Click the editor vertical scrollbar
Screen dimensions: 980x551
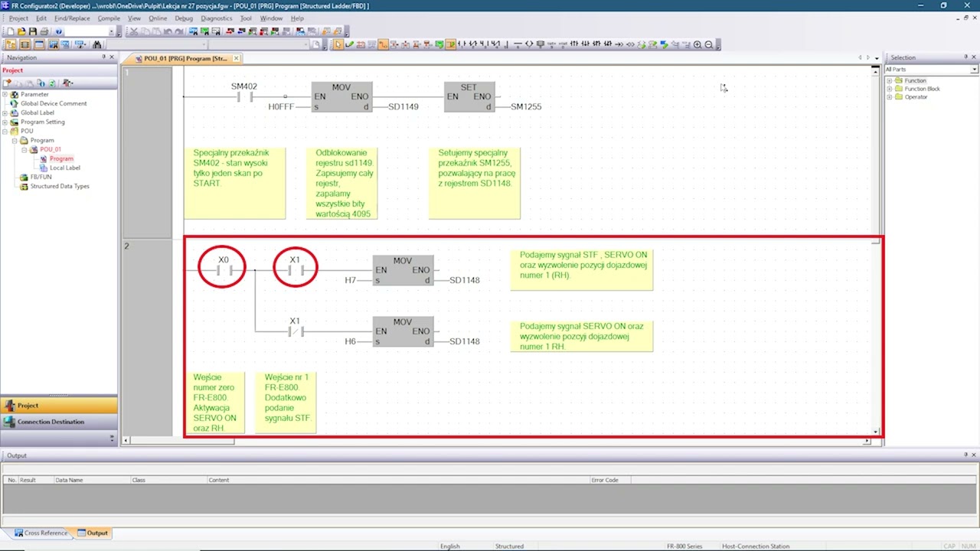pyautogui.click(x=876, y=253)
